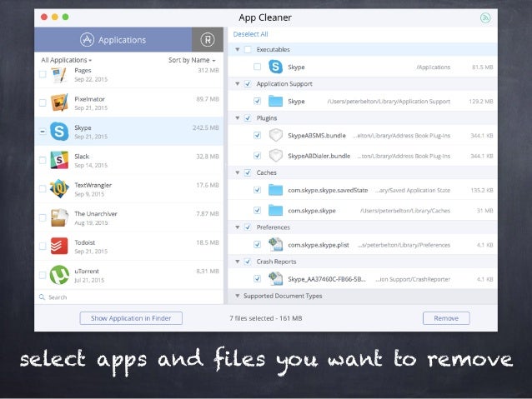532x399 pixels.
Task: Click the Deselect All link
Action: [250, 34]
